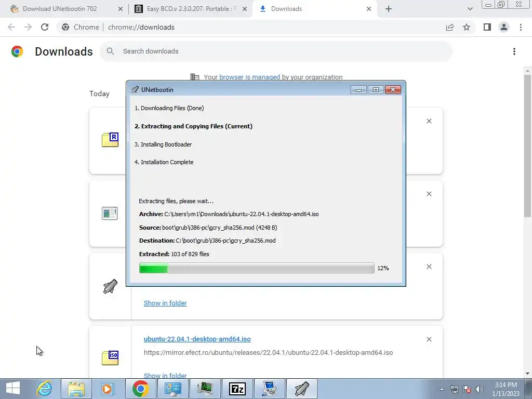Click '4. Installation Complete' step
Screen dimensions: 532x399
click(x=164, y=162)
